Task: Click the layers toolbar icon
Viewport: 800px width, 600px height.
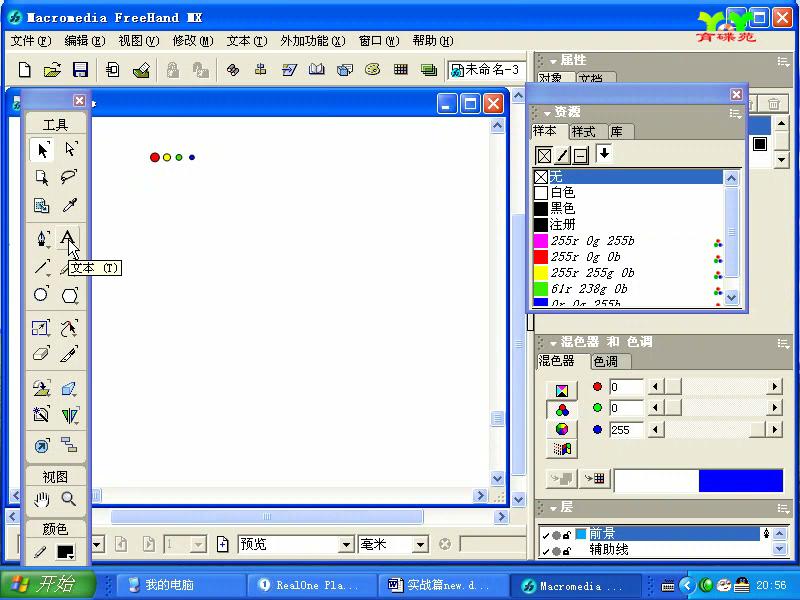Action: tap(429, 69)
